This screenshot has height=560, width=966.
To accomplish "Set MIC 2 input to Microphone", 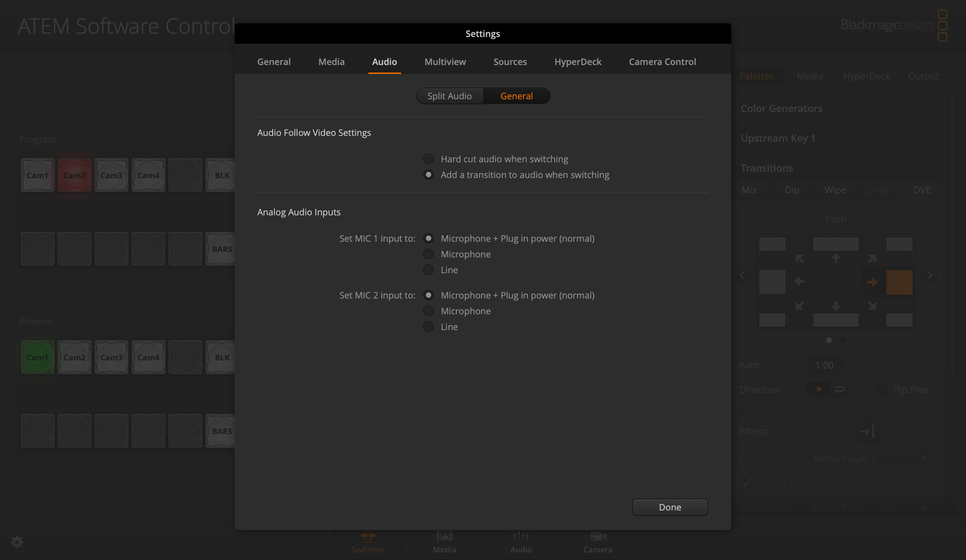I will [428, 311].
